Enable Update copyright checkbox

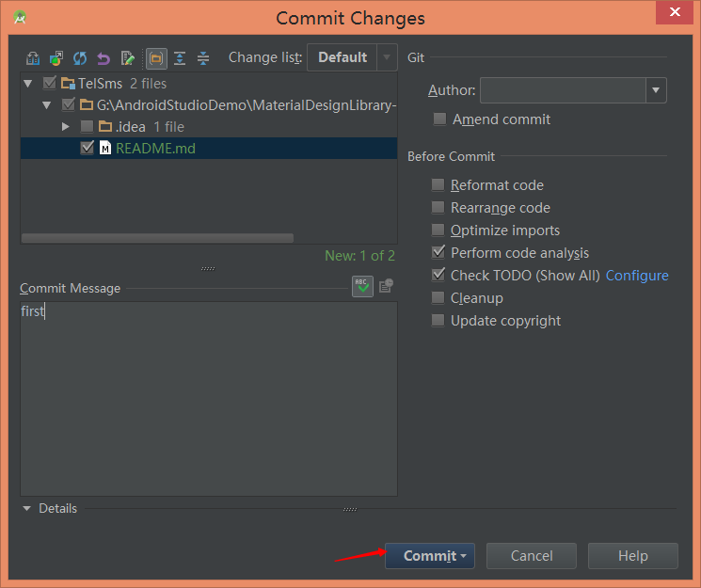438,320
